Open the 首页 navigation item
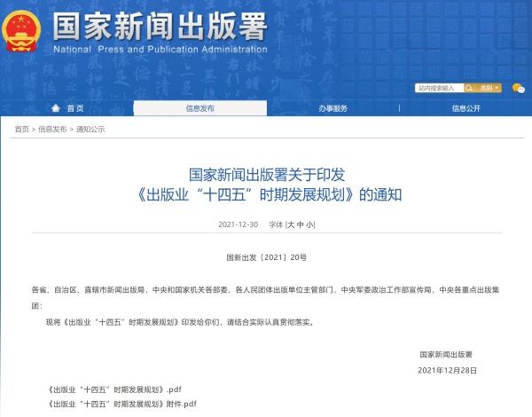This screenshot has width=532, height=417. tap(67, 108)
